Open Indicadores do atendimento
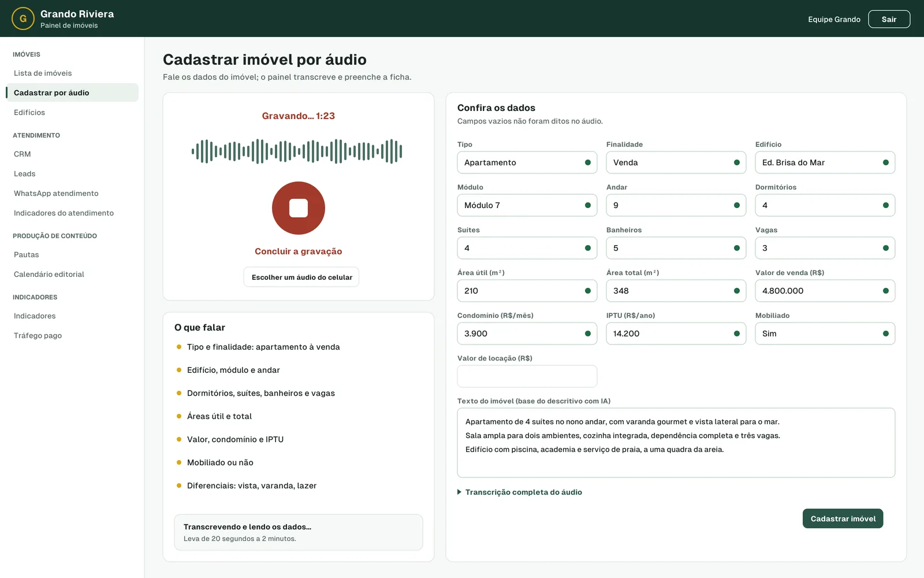Image resolution: width=924 pixels, height=578 pixels. tap(72, 213)
